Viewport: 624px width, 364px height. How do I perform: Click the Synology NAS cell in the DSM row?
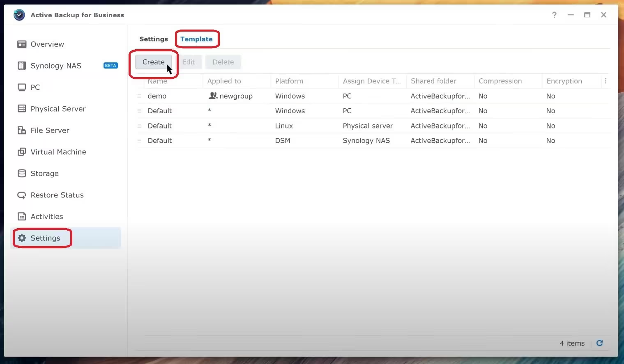pos(366,141)
